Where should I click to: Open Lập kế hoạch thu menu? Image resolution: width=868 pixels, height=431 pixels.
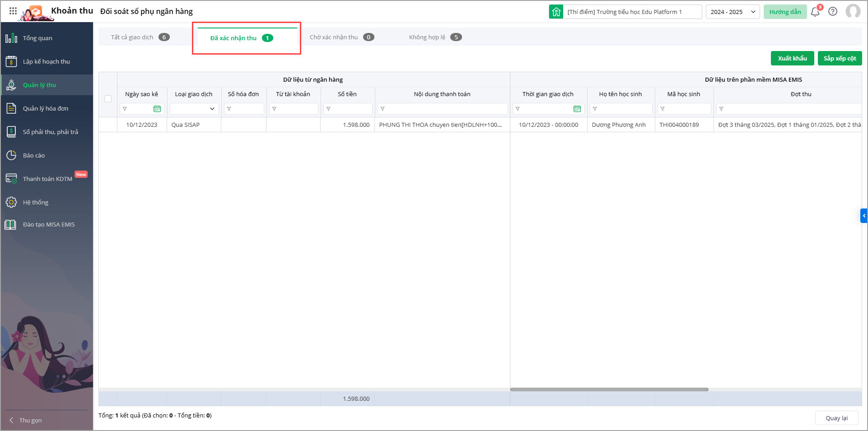click(47, 61)
